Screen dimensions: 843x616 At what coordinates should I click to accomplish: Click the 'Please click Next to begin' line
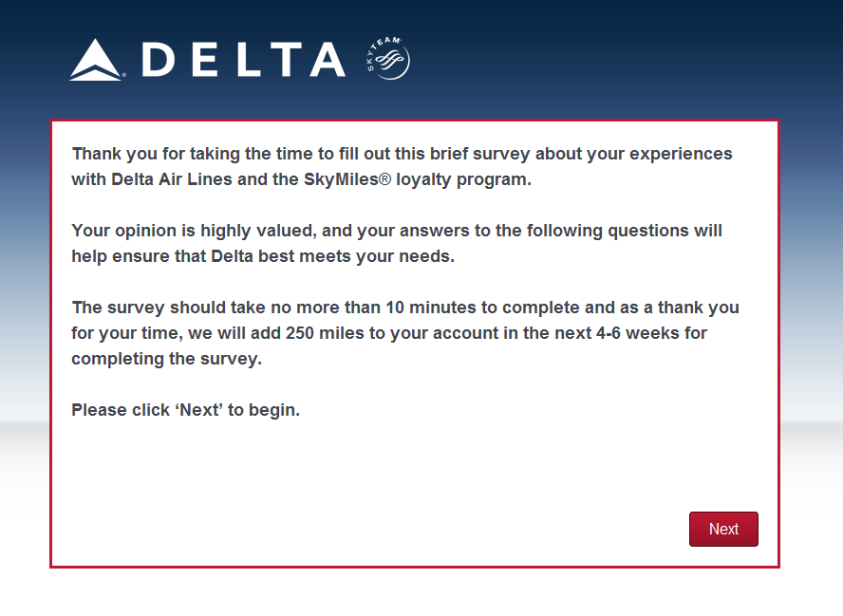pyautogui.click(x=185, y=410)
